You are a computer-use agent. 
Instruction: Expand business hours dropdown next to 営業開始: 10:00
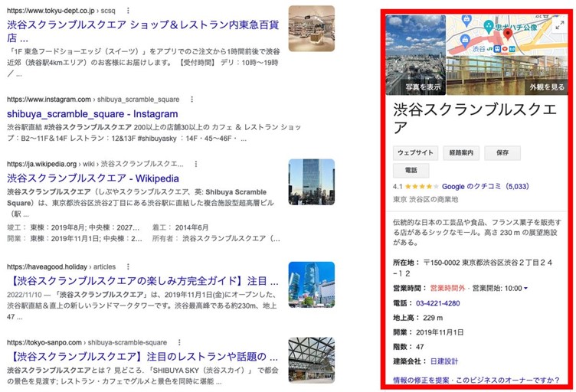525,289
